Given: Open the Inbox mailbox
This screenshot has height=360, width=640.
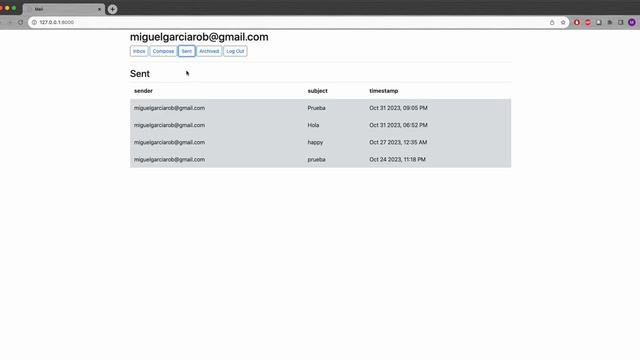Looking at the screenshot, I should coord(139,51).
